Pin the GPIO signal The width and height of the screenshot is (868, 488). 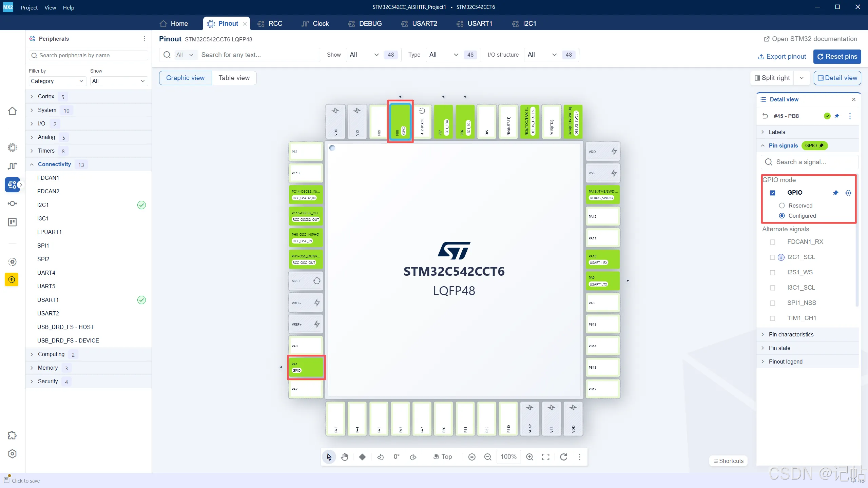(835, 193)
